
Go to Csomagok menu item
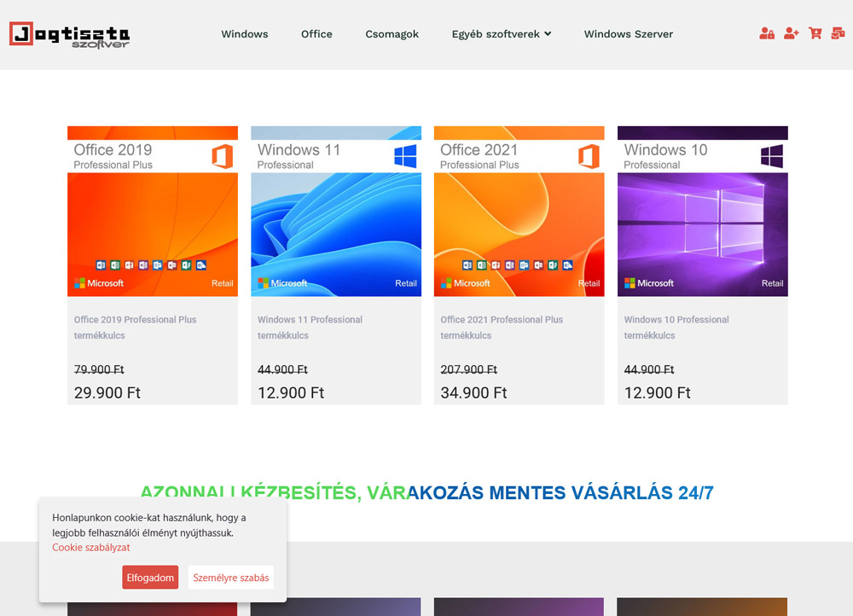(392, 34)
